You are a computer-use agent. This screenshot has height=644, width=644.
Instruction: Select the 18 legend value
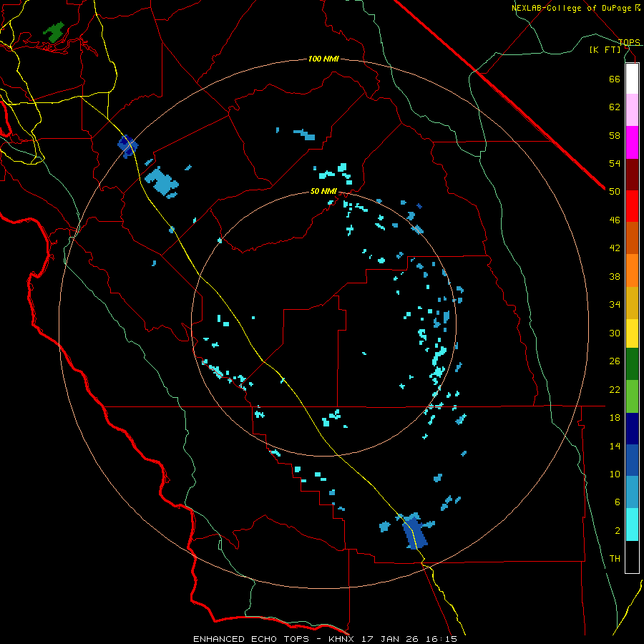[615, 418]
